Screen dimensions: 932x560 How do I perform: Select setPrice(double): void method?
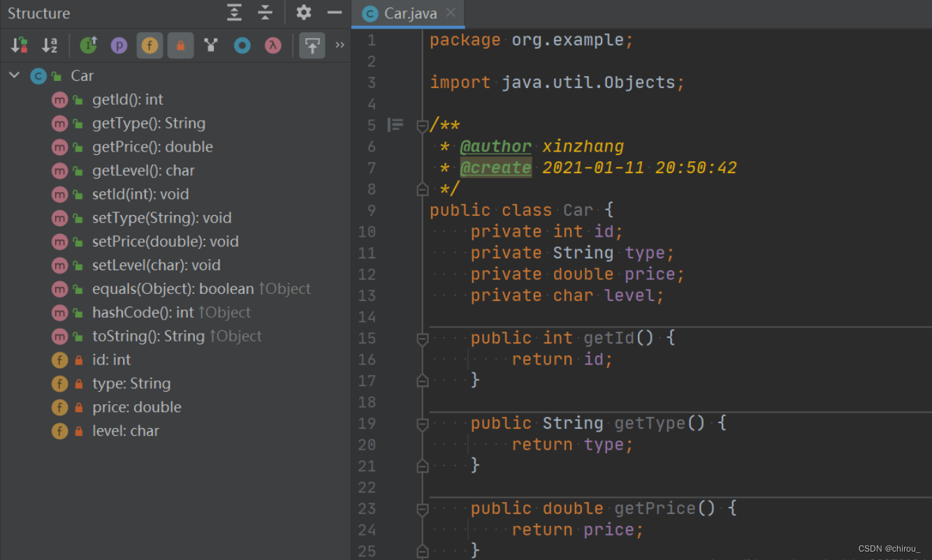tap(166, 242)
